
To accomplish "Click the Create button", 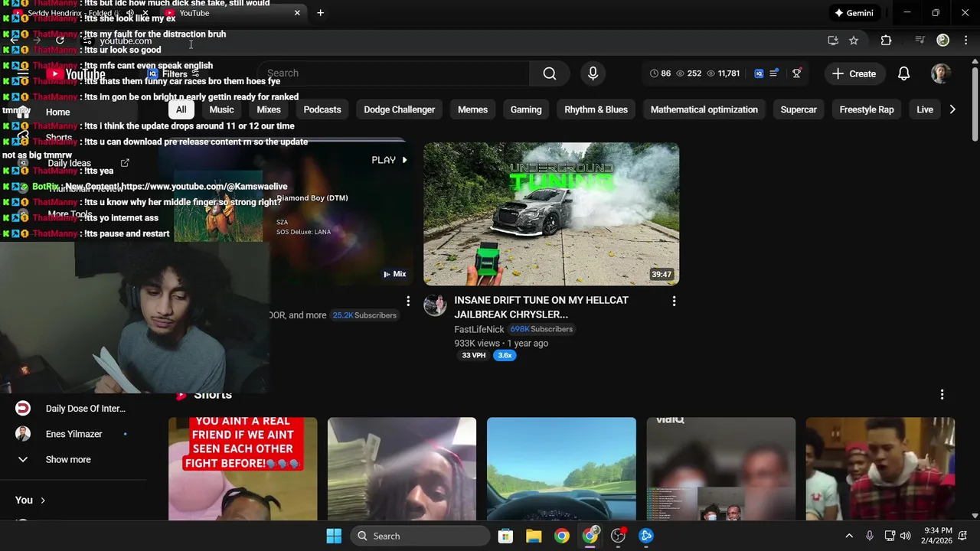I will (854, 73).
